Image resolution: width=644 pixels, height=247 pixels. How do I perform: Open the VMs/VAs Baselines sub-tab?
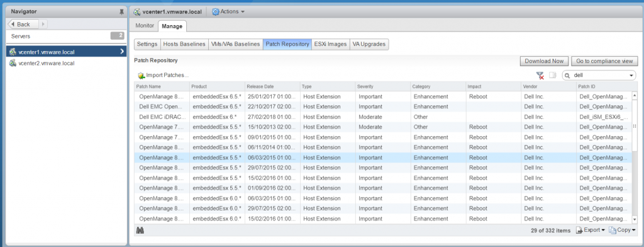(235, 44)
